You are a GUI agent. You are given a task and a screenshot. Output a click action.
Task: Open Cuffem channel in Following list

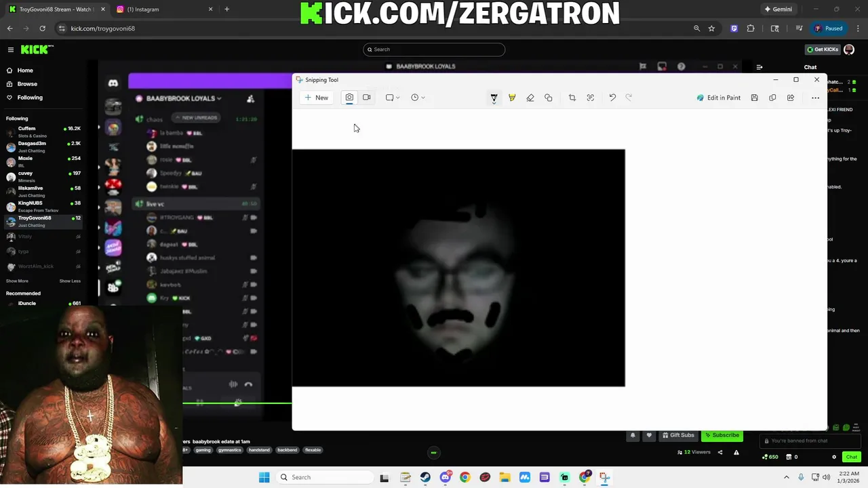pos(43,131)
